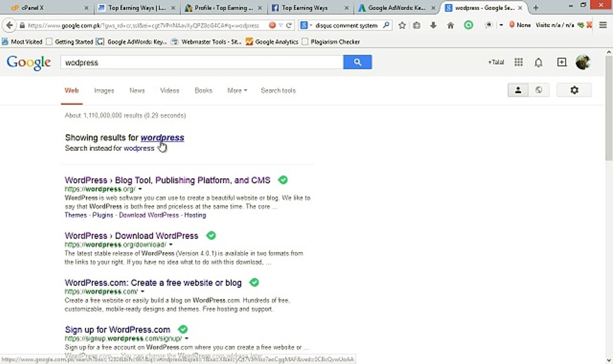Click the lock icon in the address bar

tap(22, 25)
